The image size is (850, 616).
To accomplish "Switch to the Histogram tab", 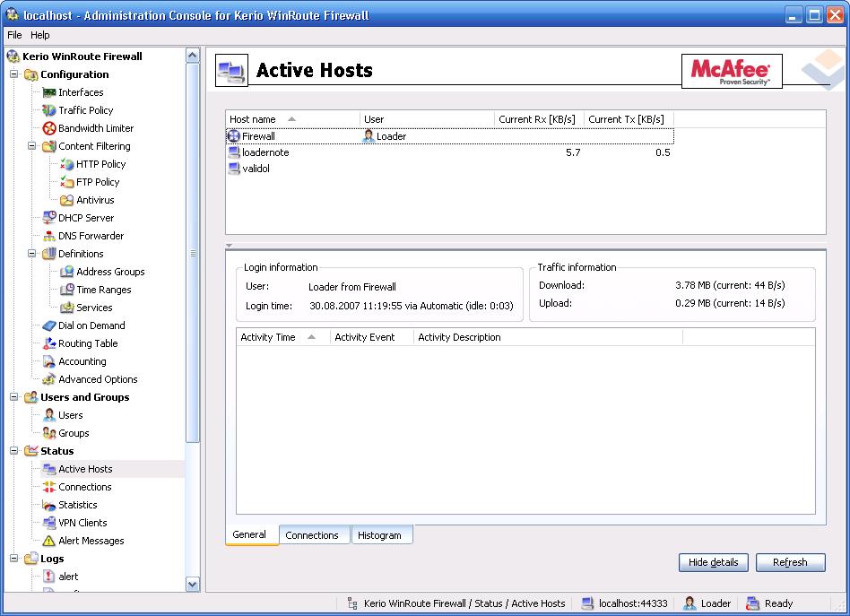I will [379, 535].
